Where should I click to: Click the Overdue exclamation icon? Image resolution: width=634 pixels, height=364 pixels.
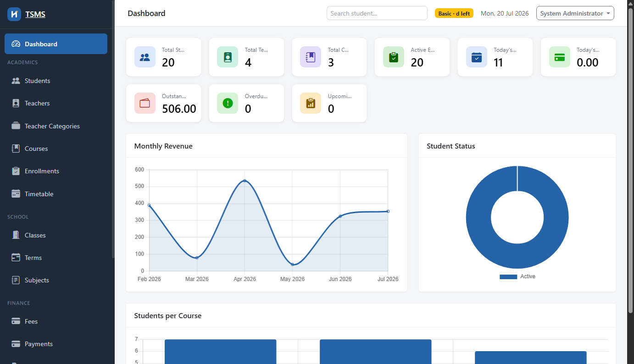(228, 103)
